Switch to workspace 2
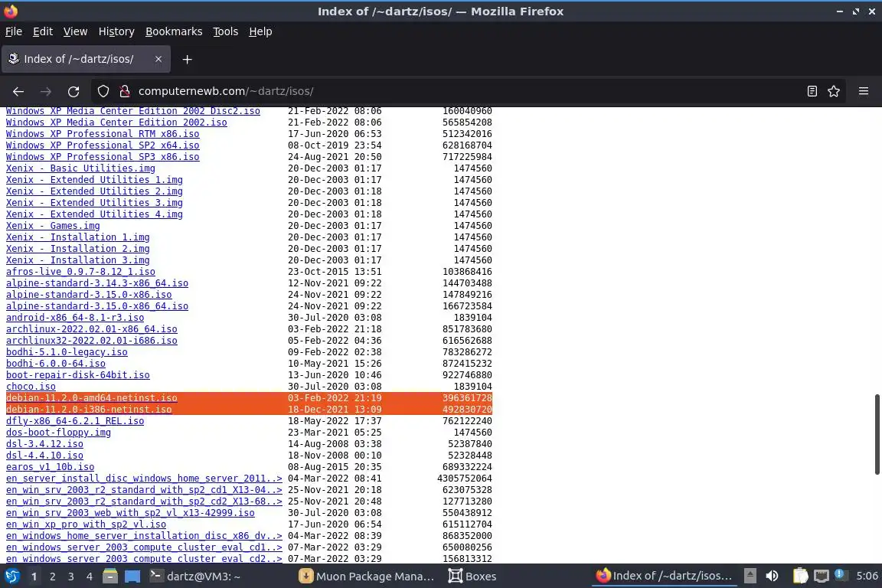This screenshot has width=882, height=588. (52, 577)
